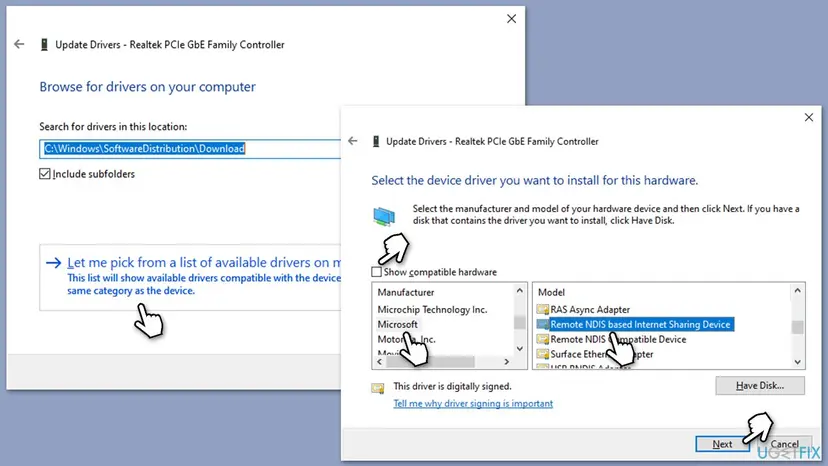This screenshot has width=828, height=466.
Task: Click arrow icon of Let me pick option
Action: pyautogui.click(x=53, y=263)
